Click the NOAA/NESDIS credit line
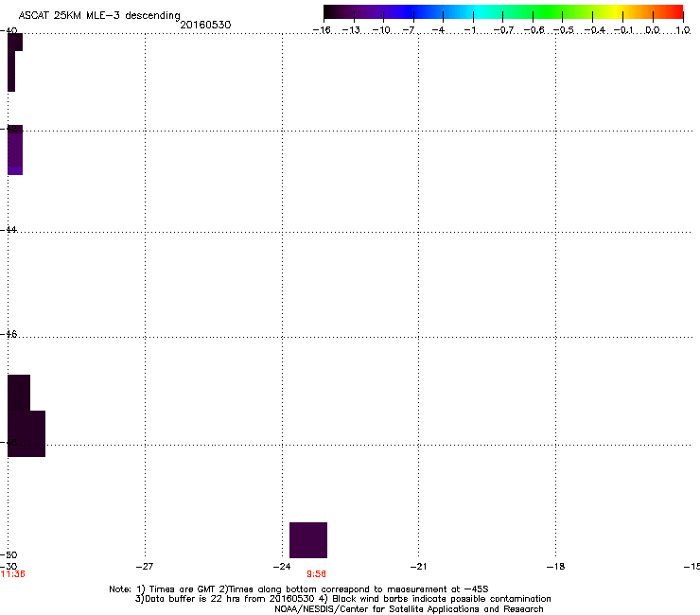Screen dimensions: 700x615 click(409, 609)
